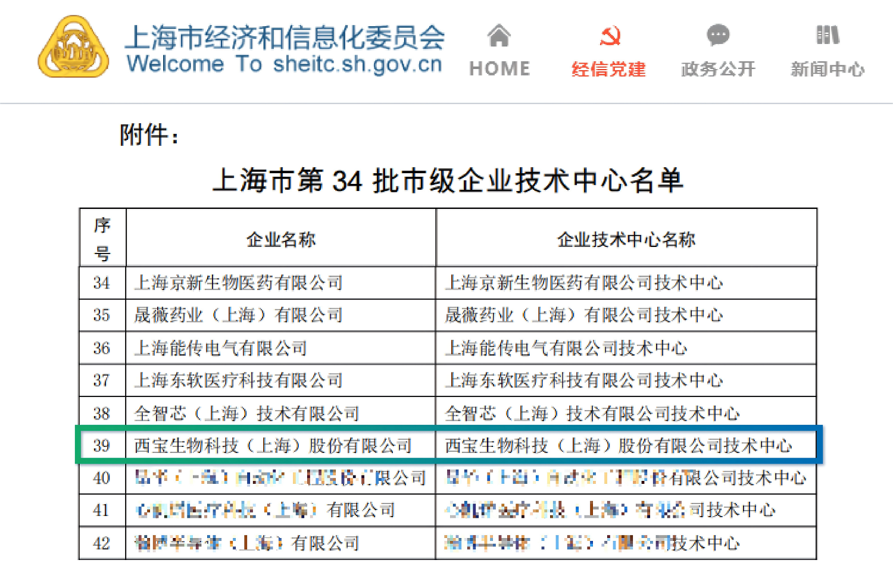Click 上海能传电气有限公司技术中心 cell

[x=566, y=348]
